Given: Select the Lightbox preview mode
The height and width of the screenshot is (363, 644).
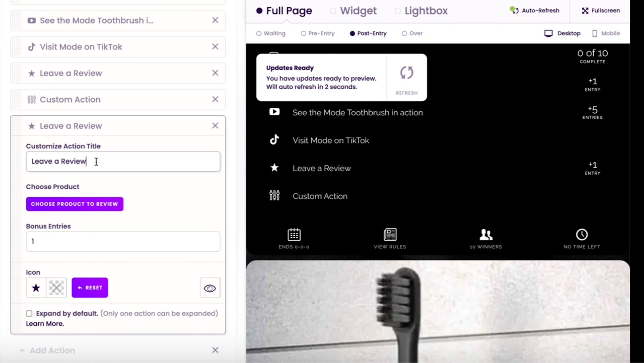Looking at the screenshot, I should 421,11.
